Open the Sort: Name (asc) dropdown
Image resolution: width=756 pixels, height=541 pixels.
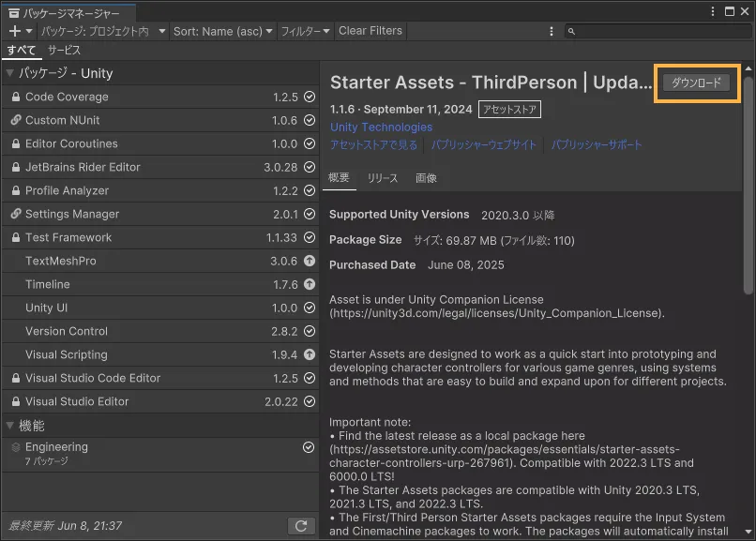click(222, 31)
